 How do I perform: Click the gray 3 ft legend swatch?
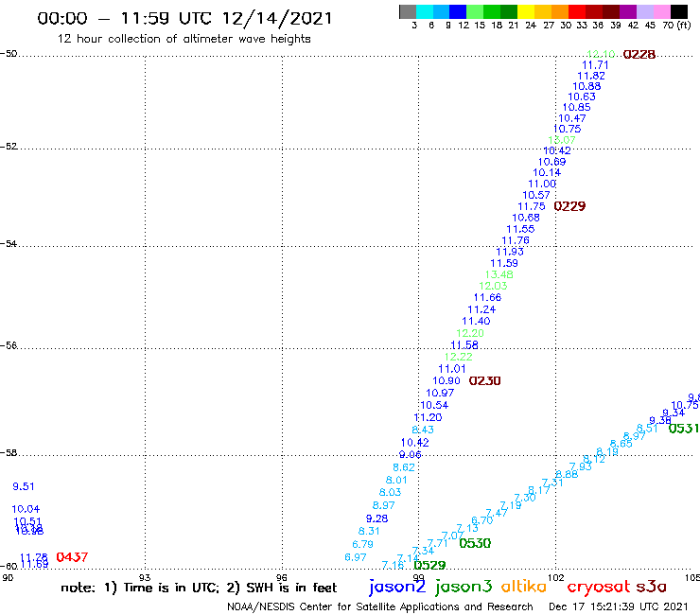(408, 11)
